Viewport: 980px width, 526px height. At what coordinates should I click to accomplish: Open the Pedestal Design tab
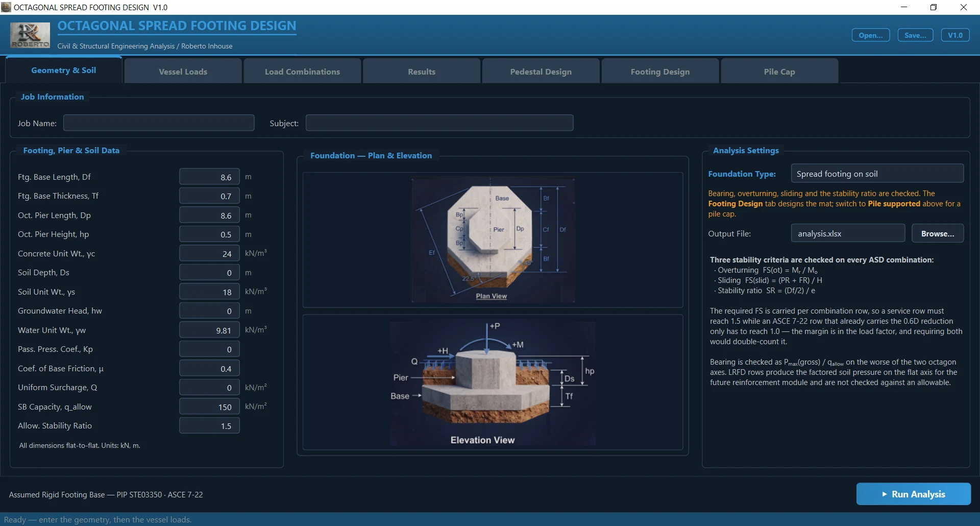point(541,71)
